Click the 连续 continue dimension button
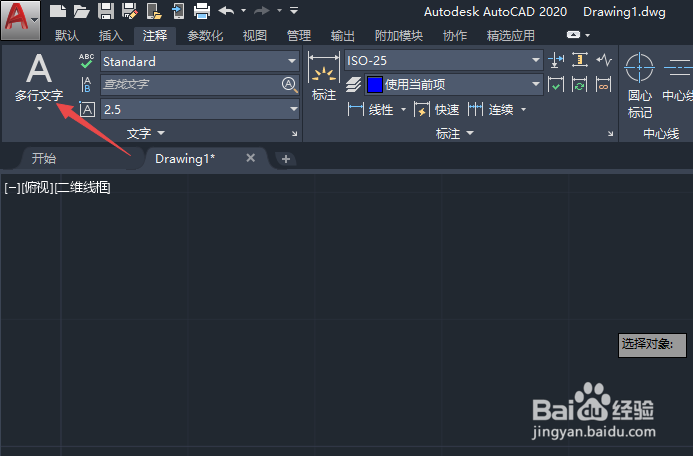693x456 pixels. pos(491,109)
